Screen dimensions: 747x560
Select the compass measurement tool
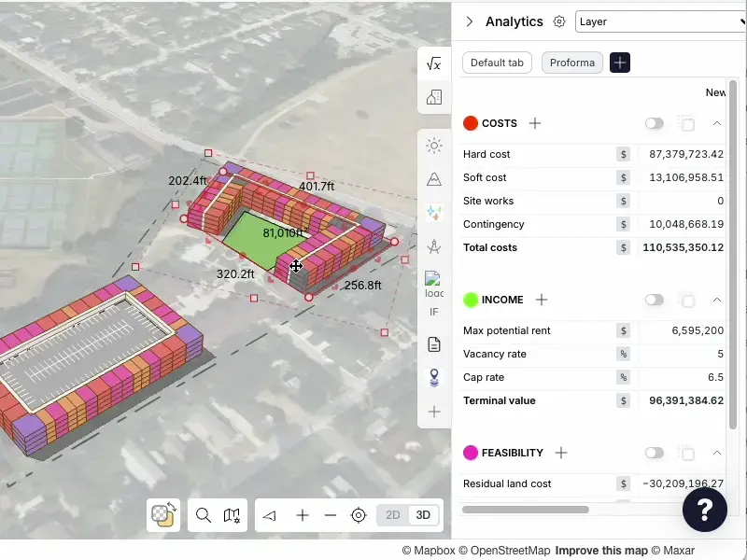click(x=432, y=246)
